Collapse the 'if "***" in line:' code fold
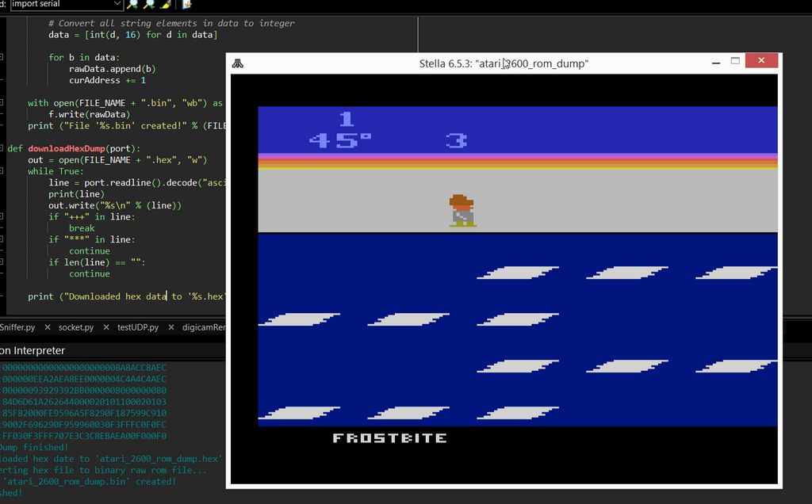The image size is (812, 504). coord(2,239)
